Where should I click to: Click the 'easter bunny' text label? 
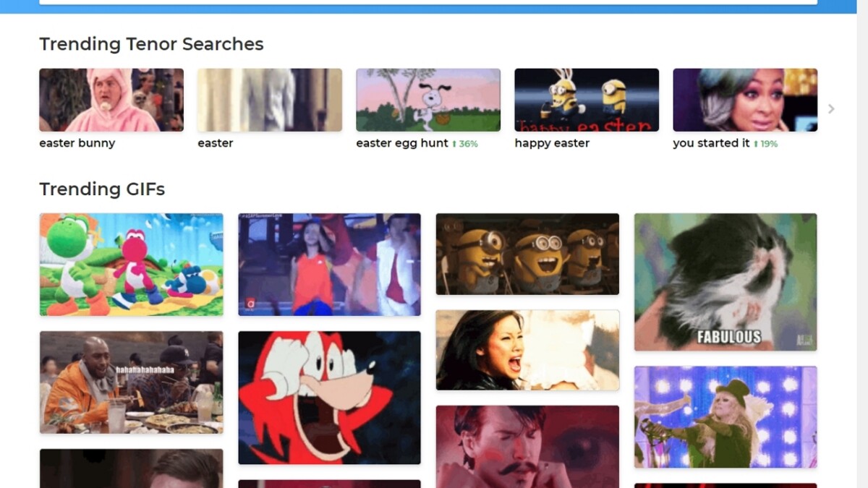pyautogui.click(x=77, y=143)
